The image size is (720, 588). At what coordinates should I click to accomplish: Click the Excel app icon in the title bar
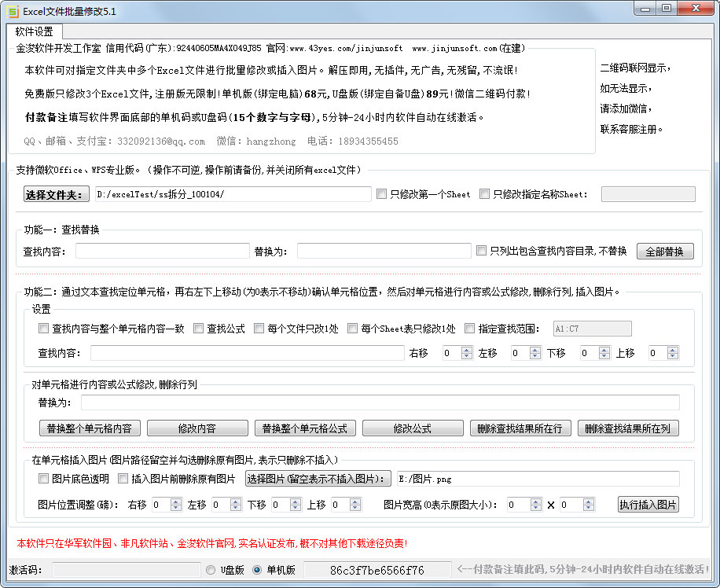(x=11, y=10)
